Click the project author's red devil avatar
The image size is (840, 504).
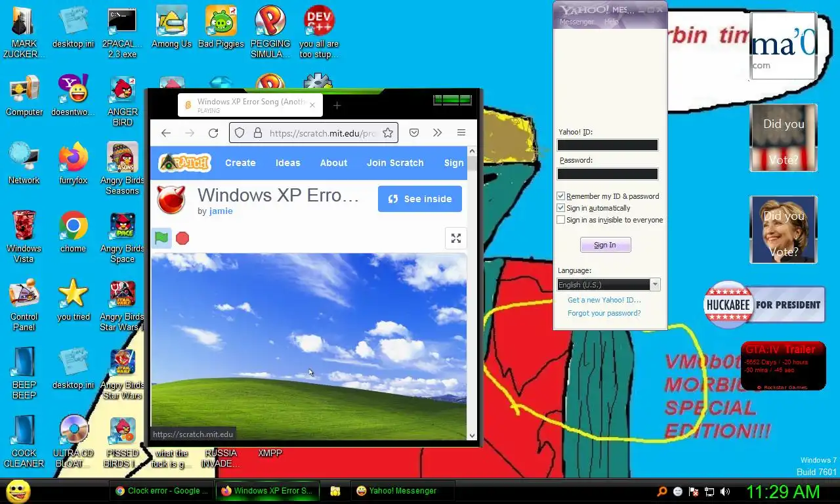[171, 200]
